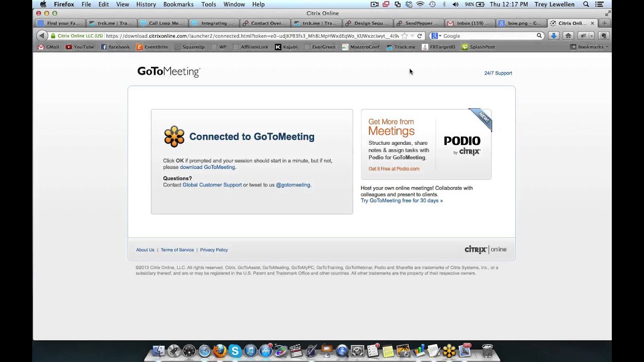Open Keynote podium icon in dock
The width and height of the screenshot is (644, 362).
click(327, 351)
